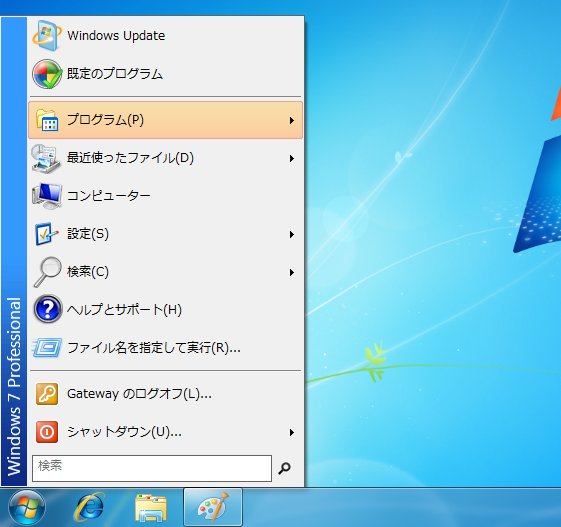
Task: Click the search magnifier button beside search box
Action: tap(285, 468)
